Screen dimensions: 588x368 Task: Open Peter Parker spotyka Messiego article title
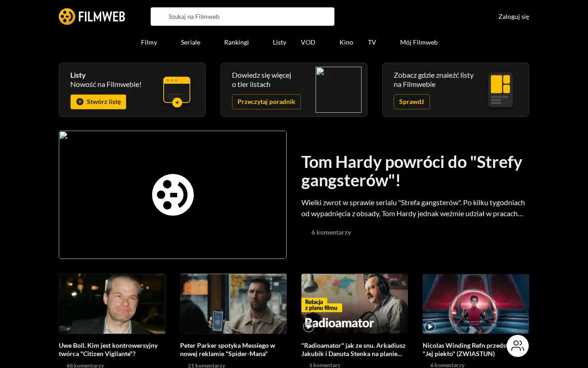[x=228, y=350]
